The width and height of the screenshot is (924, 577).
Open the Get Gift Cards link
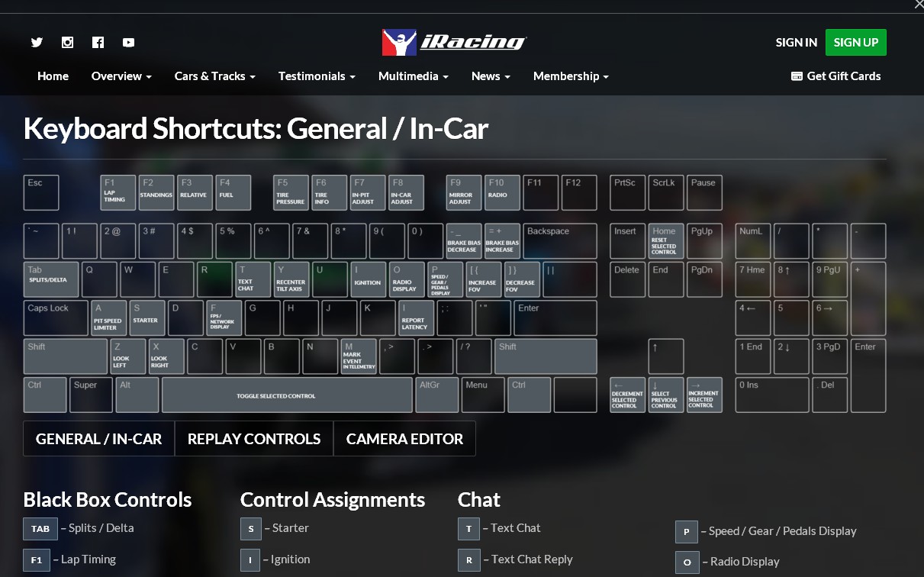point(836,76)
